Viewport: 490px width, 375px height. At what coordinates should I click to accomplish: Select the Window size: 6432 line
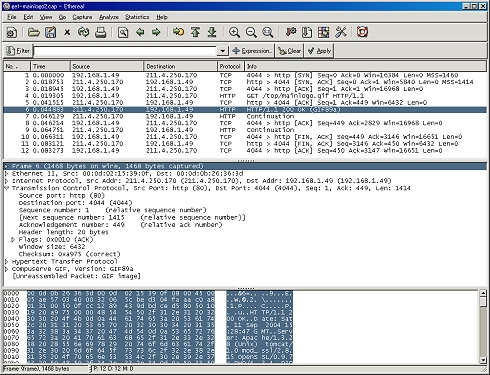(x=52, y=247)
